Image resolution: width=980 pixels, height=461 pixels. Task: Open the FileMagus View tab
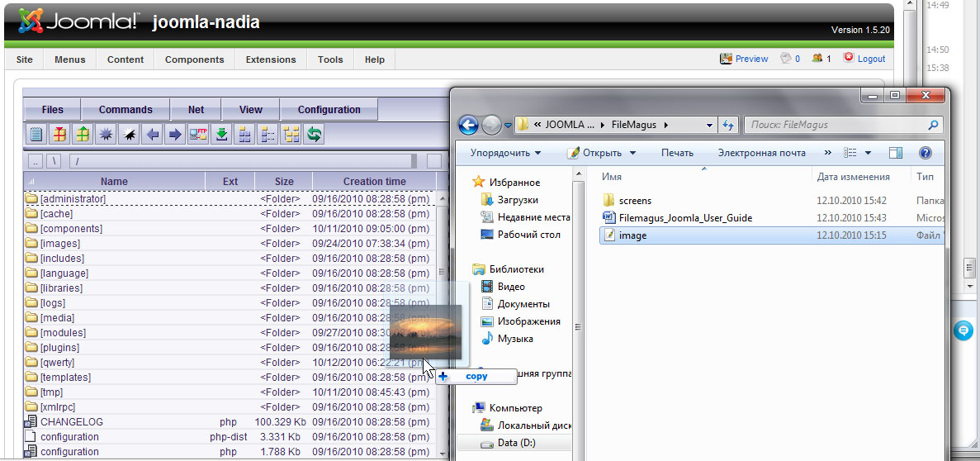point(251,109)
